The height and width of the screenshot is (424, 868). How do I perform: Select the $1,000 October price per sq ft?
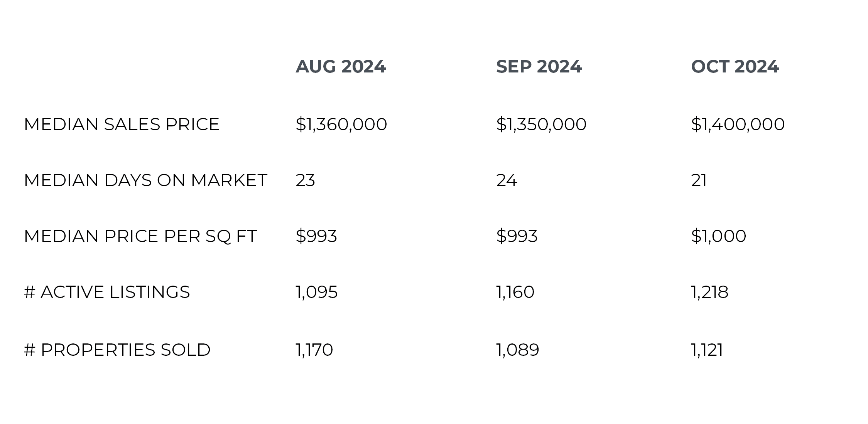718,236
